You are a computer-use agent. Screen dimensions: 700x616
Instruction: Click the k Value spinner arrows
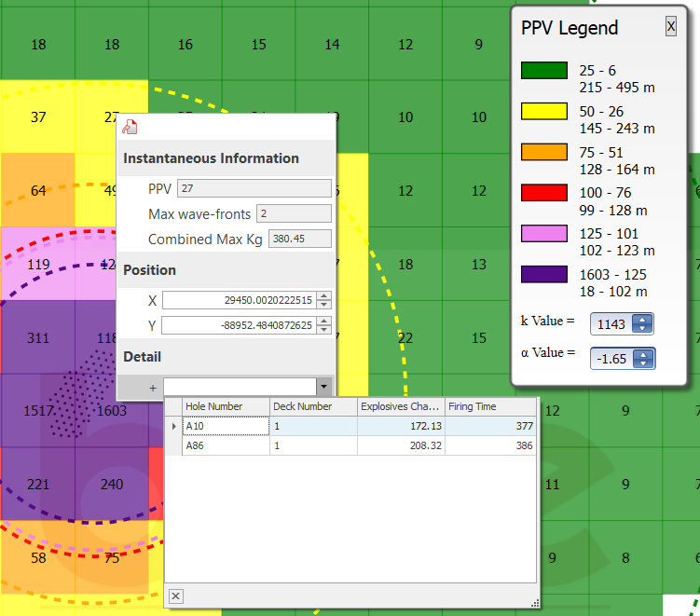pyautogui.click(x=642, y=323)
